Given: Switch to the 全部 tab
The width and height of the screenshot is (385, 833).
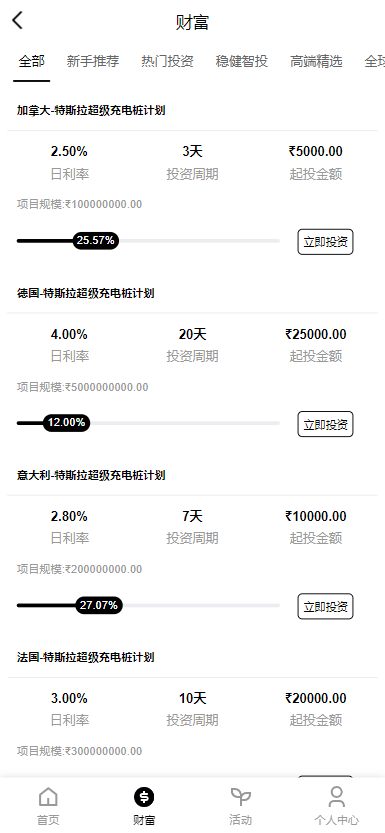Looking at the screenshot, I should [31, 62].
